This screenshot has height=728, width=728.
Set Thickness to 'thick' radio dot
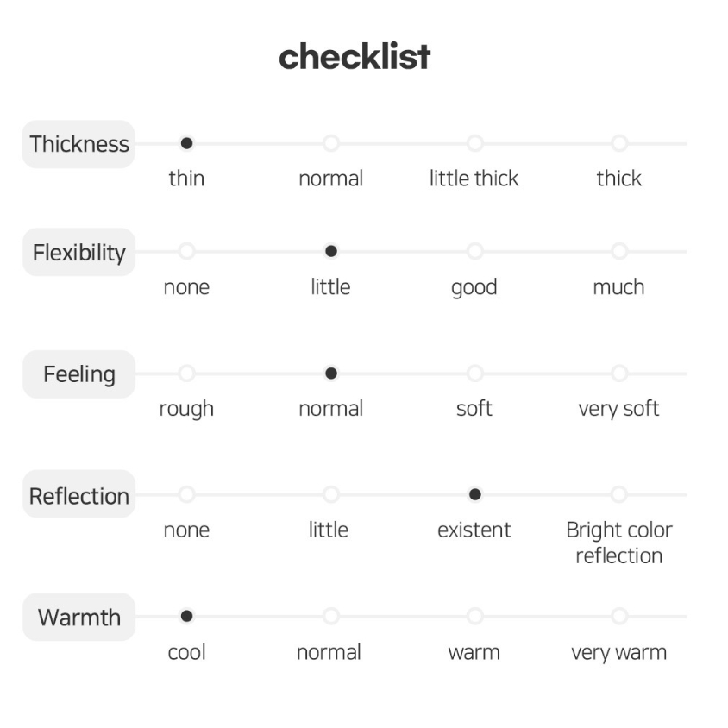[x=619, y=143]
